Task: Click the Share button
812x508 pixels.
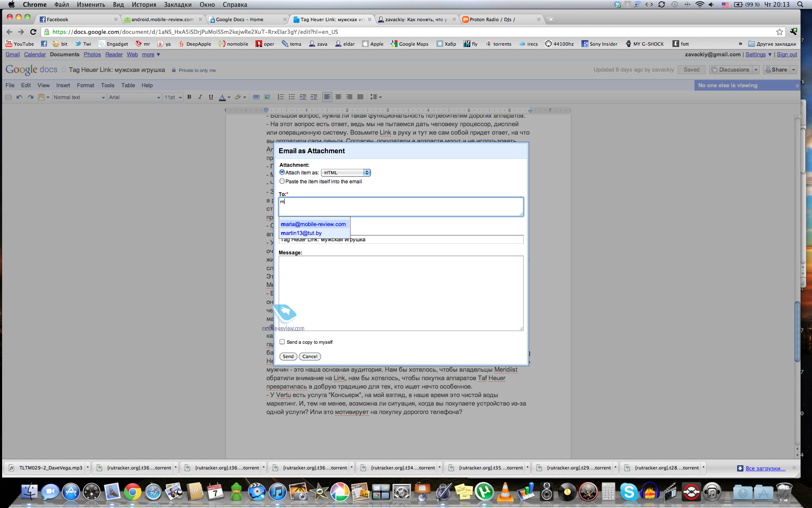Action: pos(776,70)
